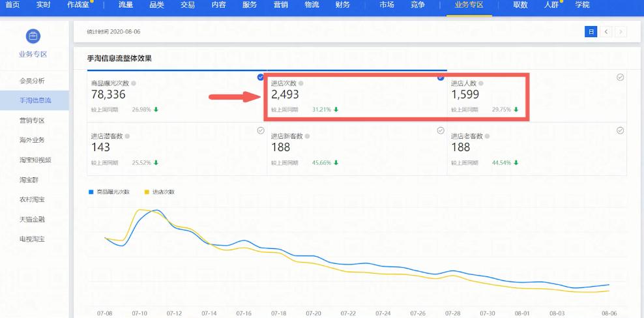
Task: Open the 财务 navigation tab
Action: click(x=343, y=5)
